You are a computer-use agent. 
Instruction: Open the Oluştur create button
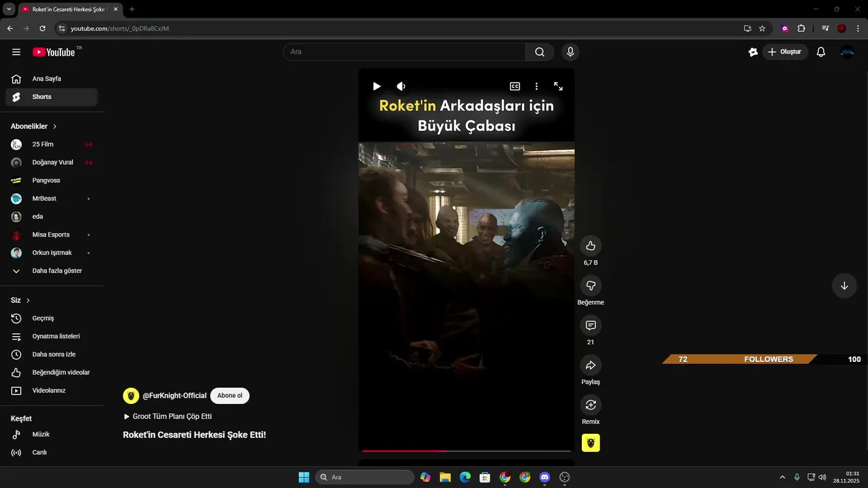tap(785, 52)
